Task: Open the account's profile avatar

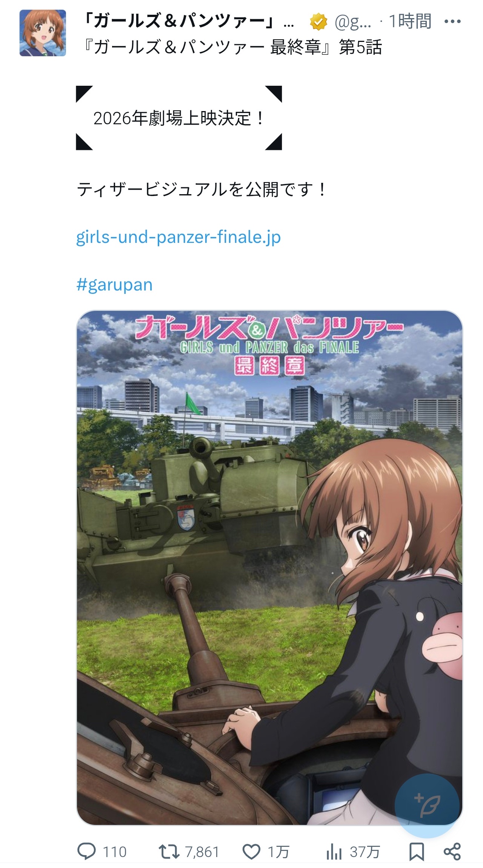Action: point(43,33)
